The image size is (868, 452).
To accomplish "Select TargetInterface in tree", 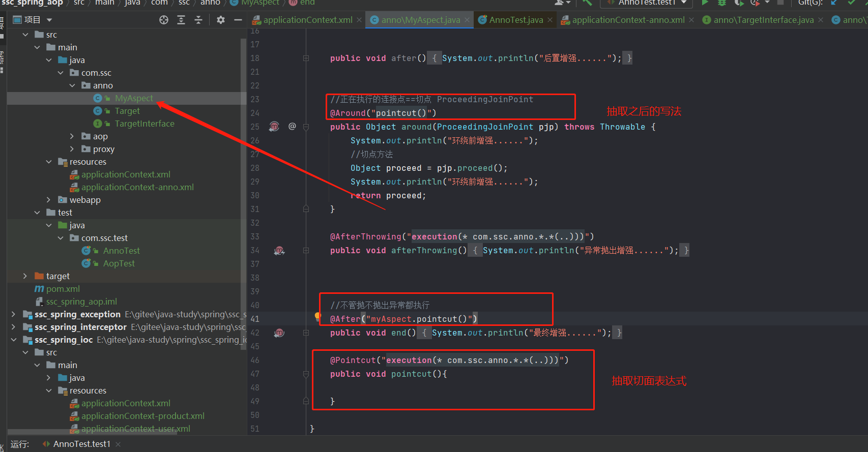I will pyautogui.click(x=144, y=124).
